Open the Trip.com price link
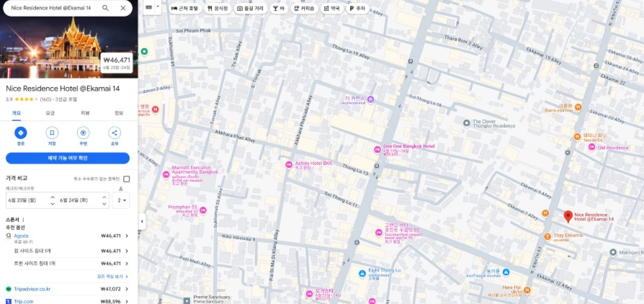 click(23, 301)
